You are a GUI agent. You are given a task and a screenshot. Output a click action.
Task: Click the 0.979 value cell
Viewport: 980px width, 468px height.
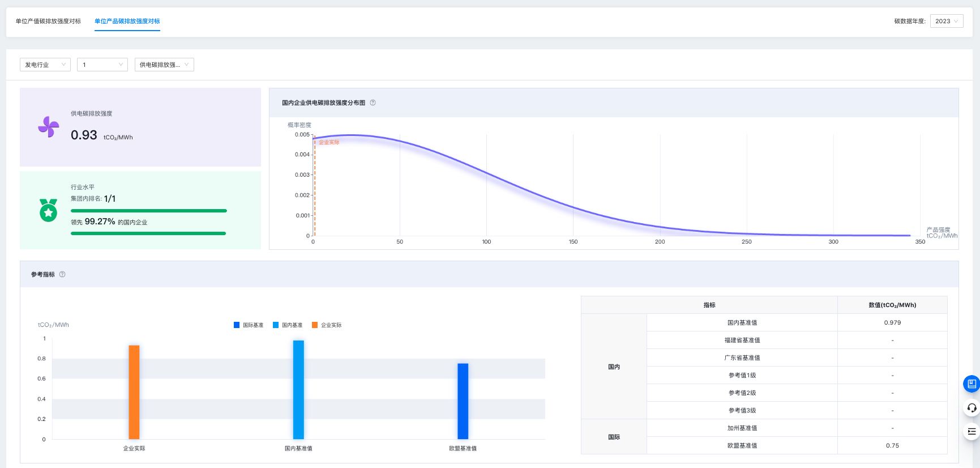pos(892,322)
